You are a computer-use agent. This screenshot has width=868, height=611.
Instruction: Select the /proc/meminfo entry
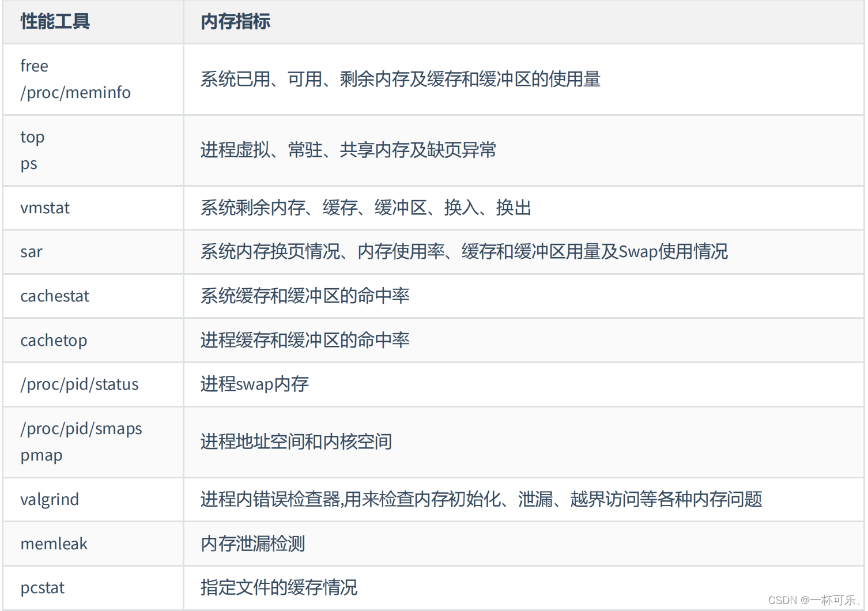(x=76, y=92)
